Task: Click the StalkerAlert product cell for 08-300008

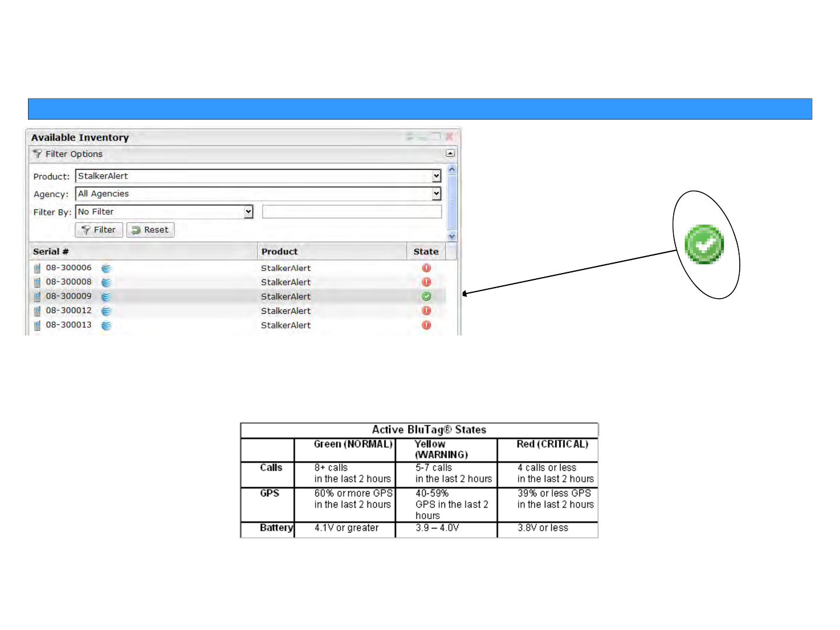Action: coord(286,282)
